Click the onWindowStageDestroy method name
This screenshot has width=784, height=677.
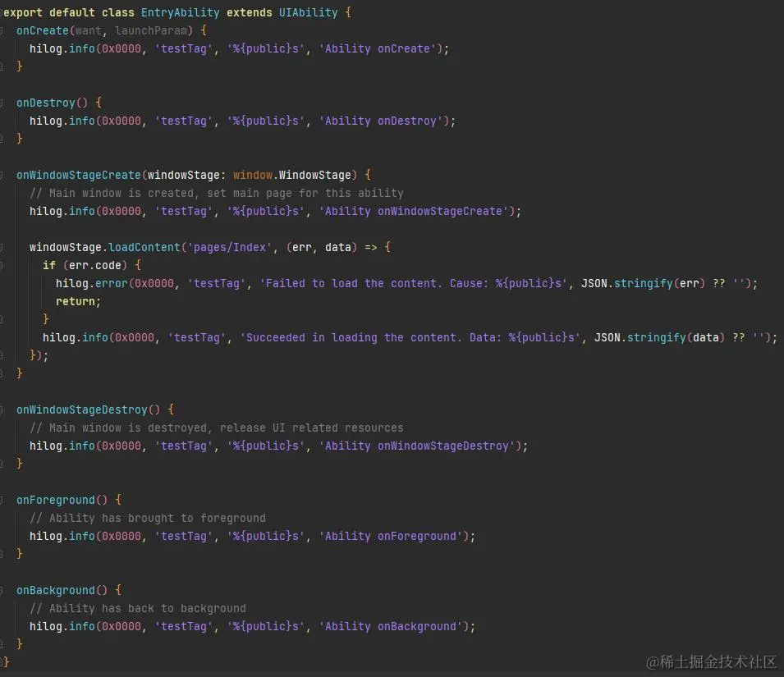pos(82,409)
